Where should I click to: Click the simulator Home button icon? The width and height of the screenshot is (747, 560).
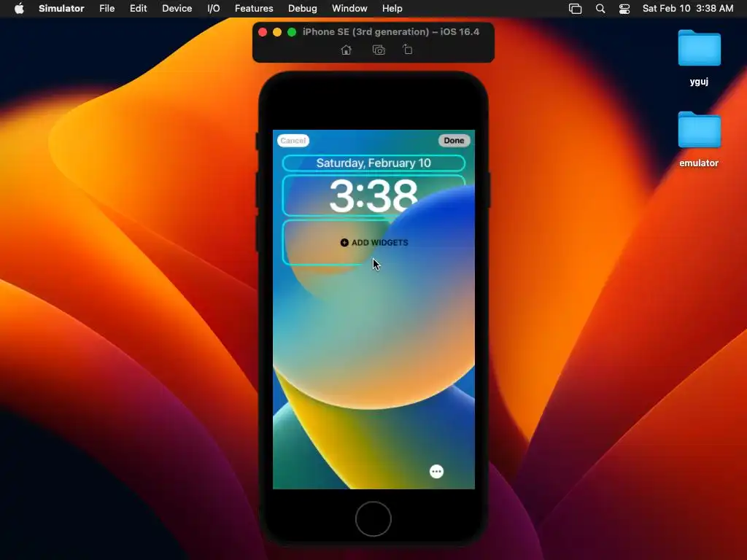[x=347, y=50]
